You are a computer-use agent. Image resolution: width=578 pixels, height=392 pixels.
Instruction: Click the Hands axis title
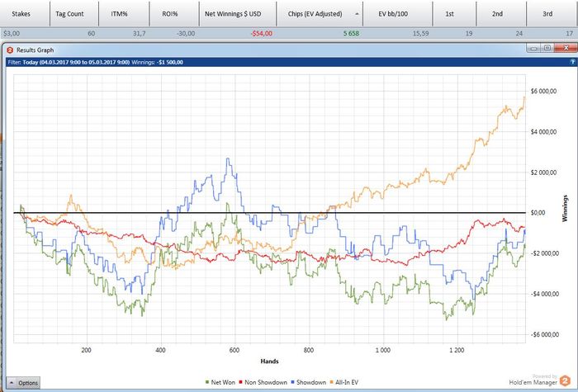pyautogui.click(x=269, y=361)
